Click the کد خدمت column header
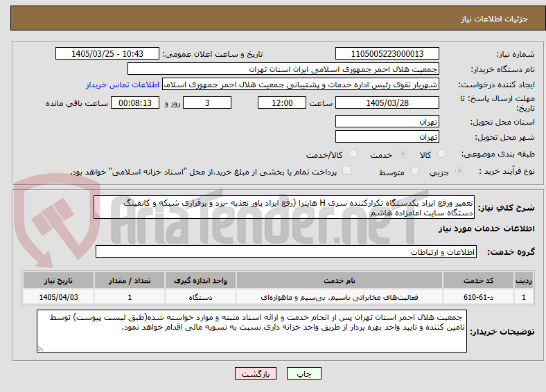The image size is (546, 392). [x=478, y=280]
